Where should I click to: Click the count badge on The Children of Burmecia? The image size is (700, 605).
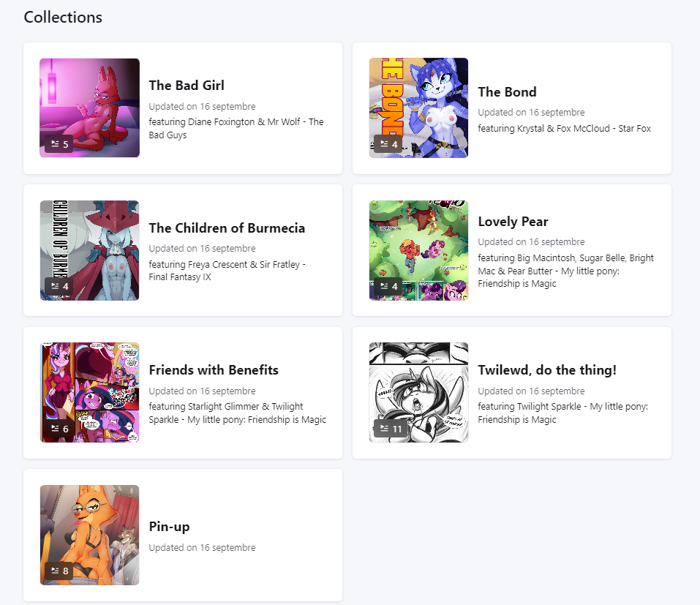point(59,286)
